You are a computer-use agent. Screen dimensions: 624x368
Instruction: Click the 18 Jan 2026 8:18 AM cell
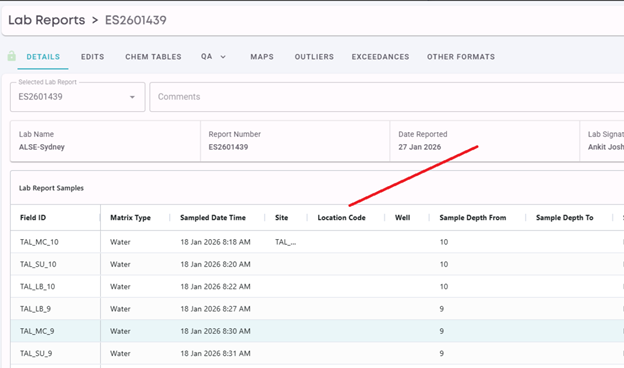point(215,242)
